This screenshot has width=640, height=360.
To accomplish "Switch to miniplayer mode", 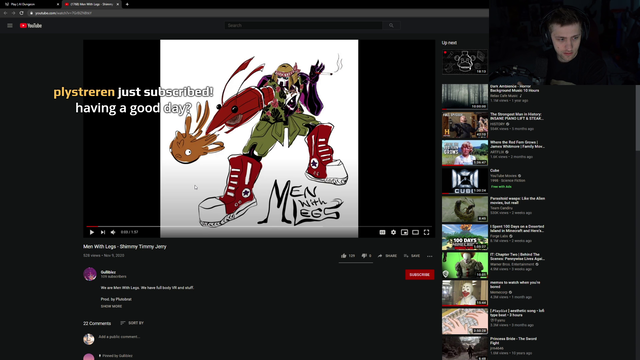I will [x=404, y=232].
